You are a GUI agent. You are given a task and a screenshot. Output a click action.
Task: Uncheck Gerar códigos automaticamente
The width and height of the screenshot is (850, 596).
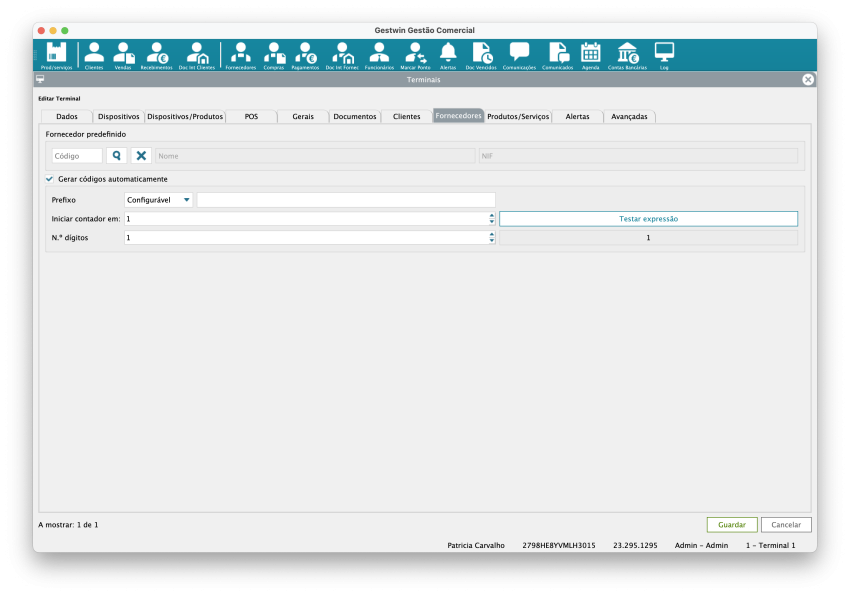click(50, 179)
